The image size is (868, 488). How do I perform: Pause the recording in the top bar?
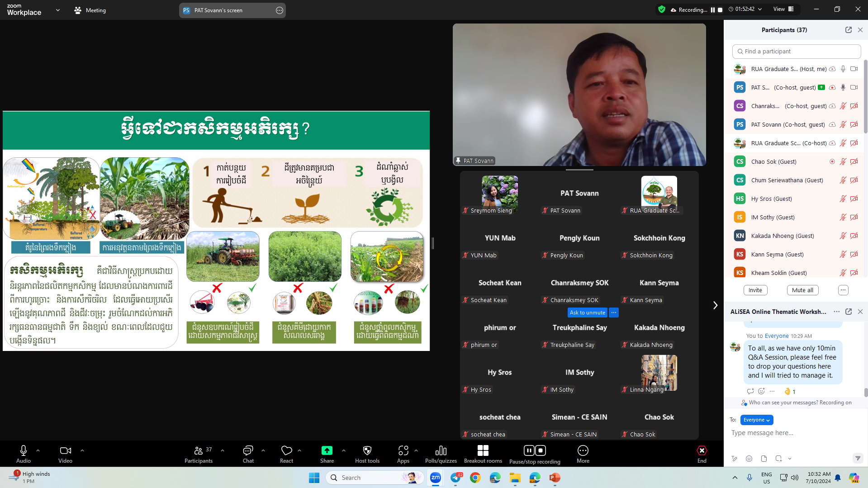coord(713,9)
